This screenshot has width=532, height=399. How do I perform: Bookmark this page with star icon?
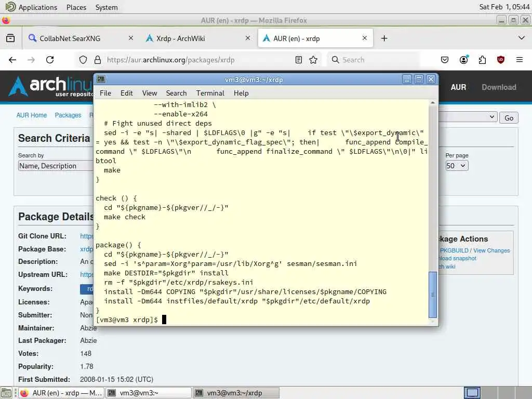[313, 60]
